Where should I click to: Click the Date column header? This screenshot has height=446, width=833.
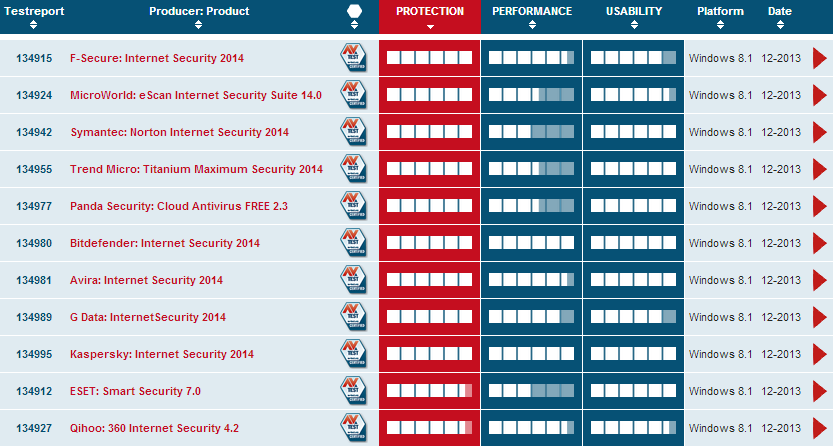pyautogui.click(x=779, y=12)
